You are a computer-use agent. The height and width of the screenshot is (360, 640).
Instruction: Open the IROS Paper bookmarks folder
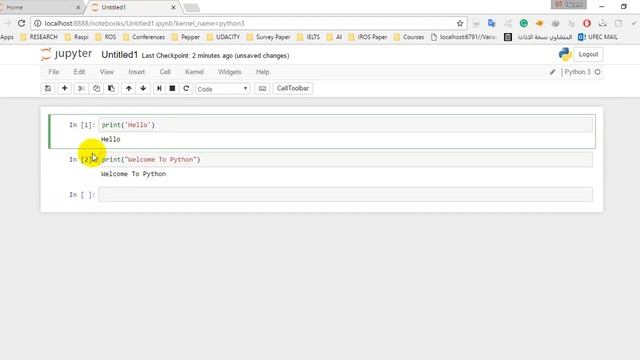point(368,37)
